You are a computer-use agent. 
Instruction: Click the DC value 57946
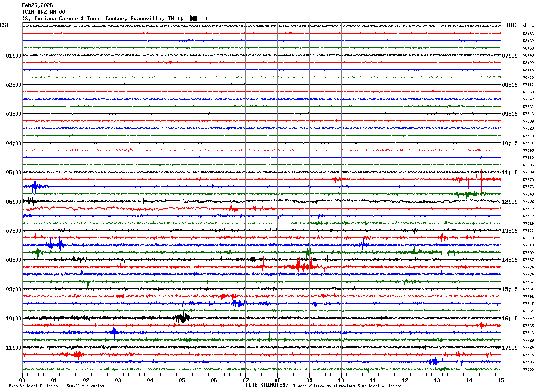[528, 114]
